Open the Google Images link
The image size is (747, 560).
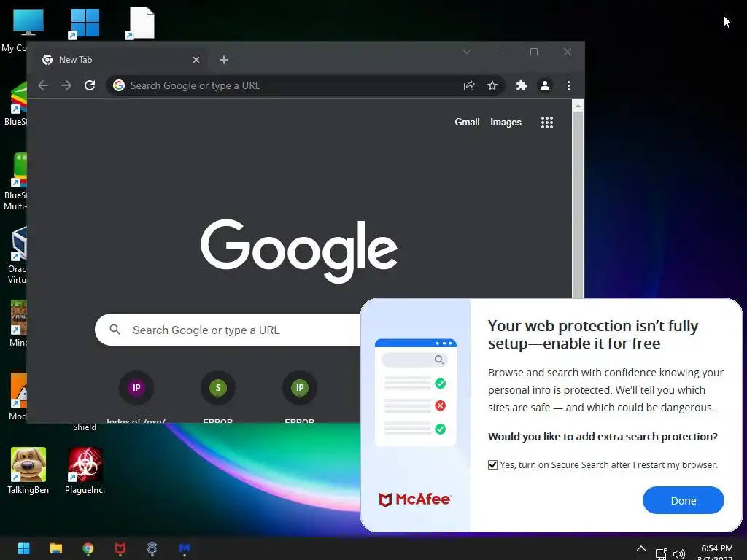pos(506,122)
